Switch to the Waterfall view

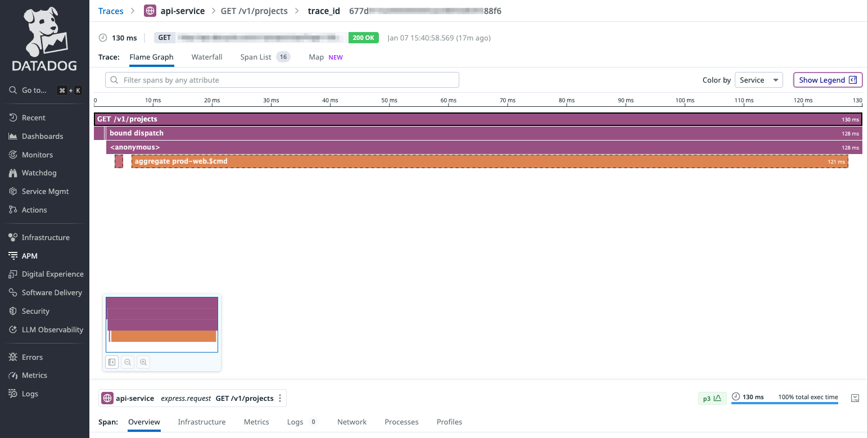(x=207, y=57)
